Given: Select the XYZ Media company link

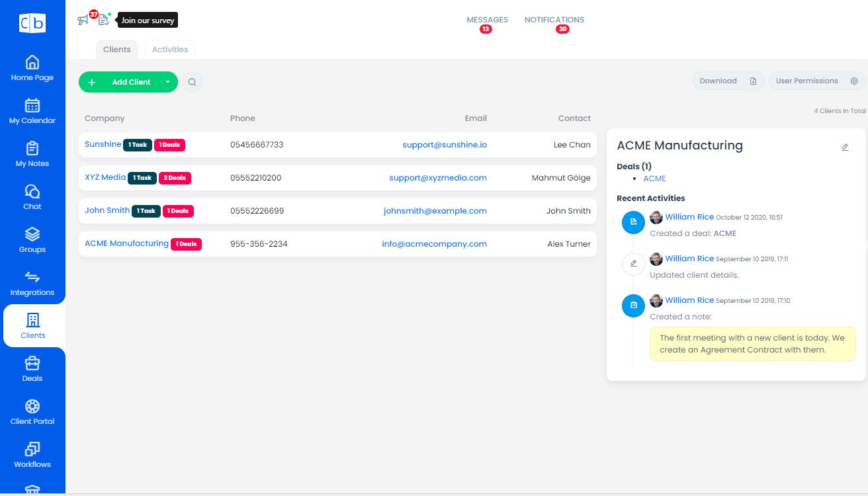Looking at the screenshot, I should click(105, 177).
